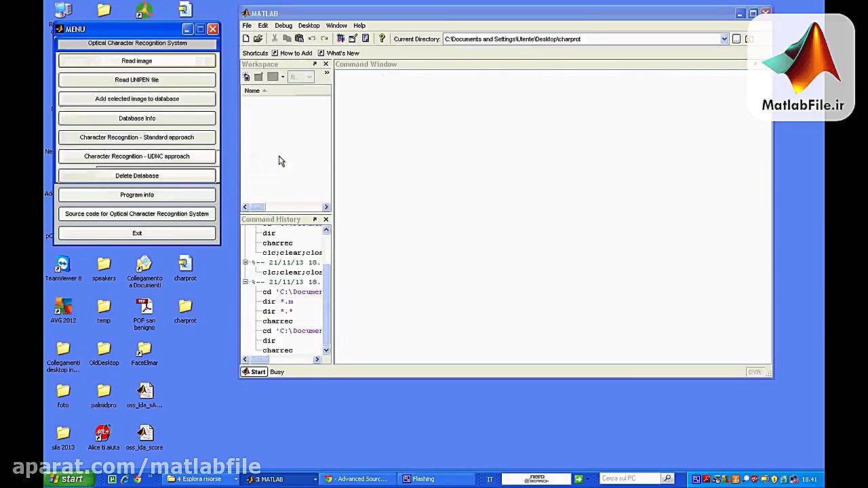Click the Open file icon in MATLAB toolbar
Image resolution: width=868 pixels, height=488 pixels.
click(258, 39)
